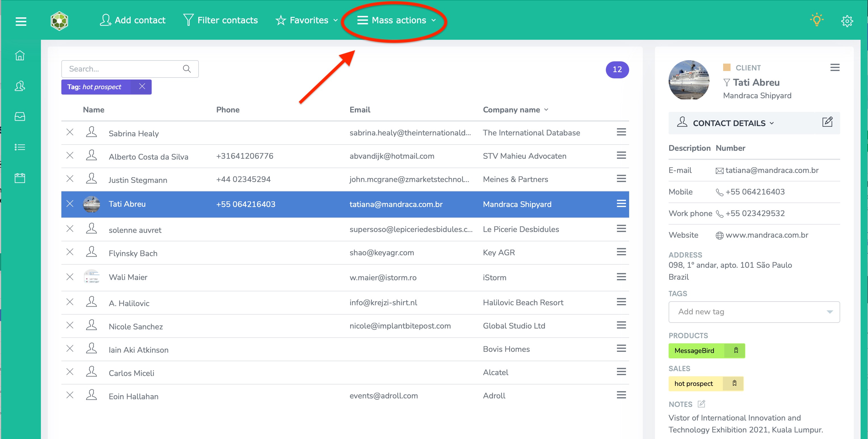Click the edit contact details pencil icon
This screenshot has width=868, height=439.
point(827,122)
